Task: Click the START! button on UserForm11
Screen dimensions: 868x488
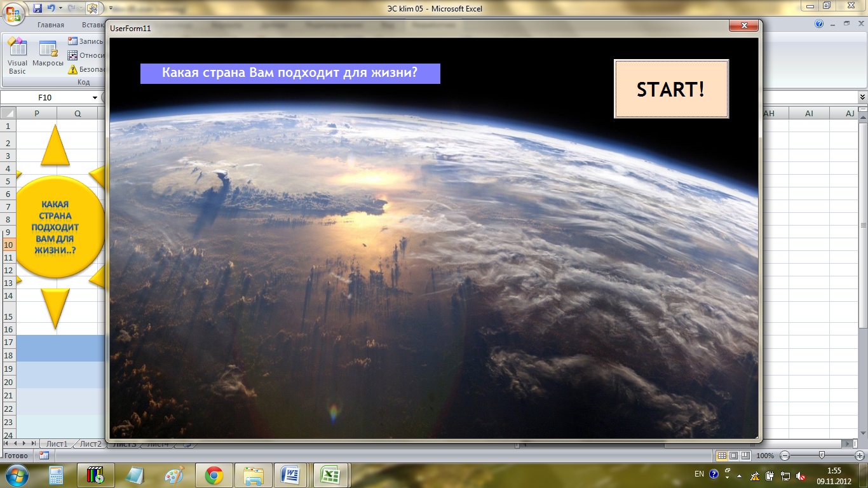Action: [671, 89]
